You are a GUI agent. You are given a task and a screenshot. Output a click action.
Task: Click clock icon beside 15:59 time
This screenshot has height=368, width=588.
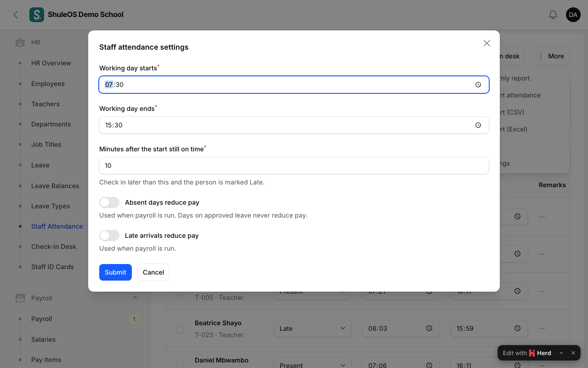tap(517, 328)
